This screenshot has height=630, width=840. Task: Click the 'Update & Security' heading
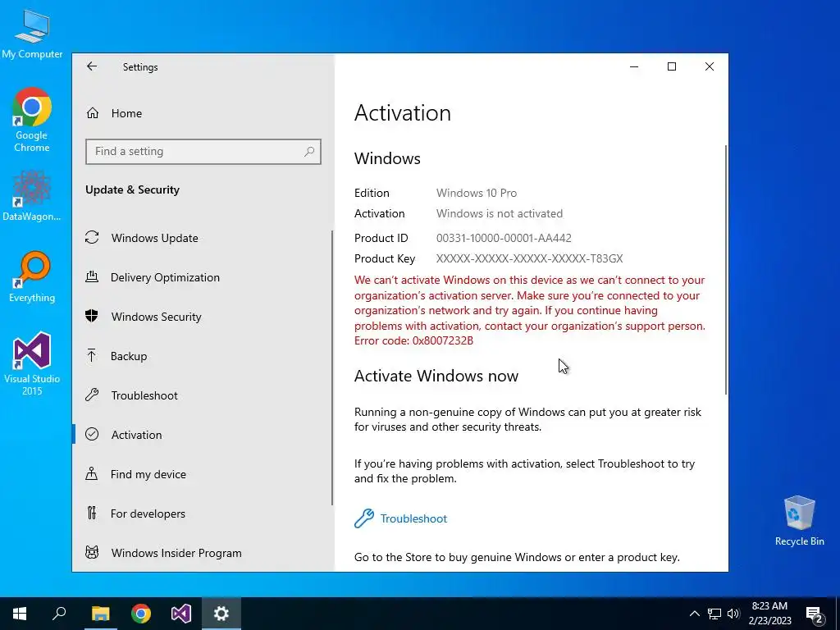click(x=132, y=189)
